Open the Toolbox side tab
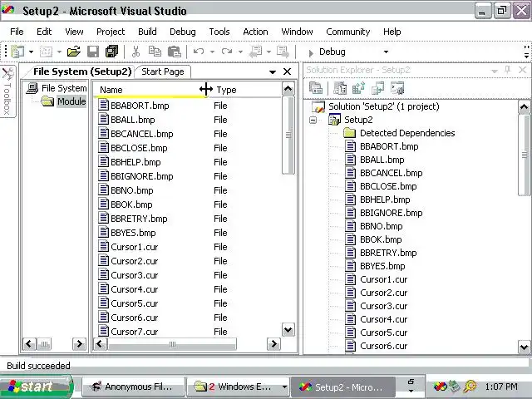This screenshot has height=399, width=532. coord(7,91)
